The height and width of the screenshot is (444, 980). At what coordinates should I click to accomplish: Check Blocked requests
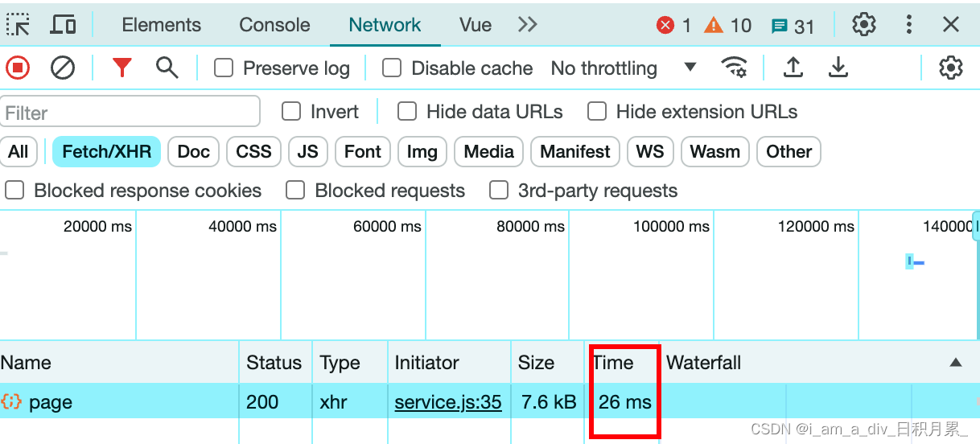[295, 191]
